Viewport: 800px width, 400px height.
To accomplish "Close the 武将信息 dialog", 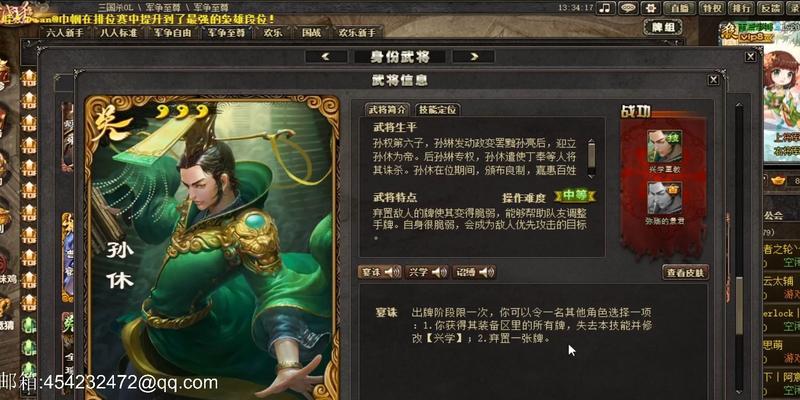I will point(714,80).
